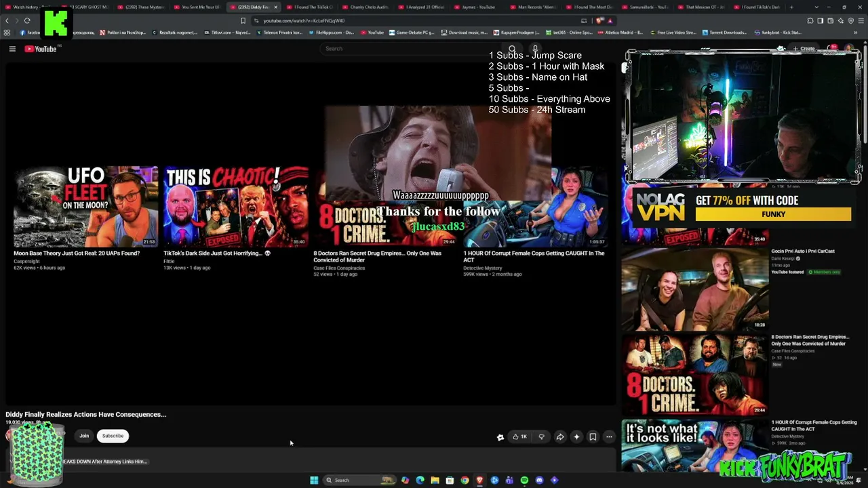
Task: Switch to the 'I Analyzed 31 Official' tab
Action: [x=422, y=7]
